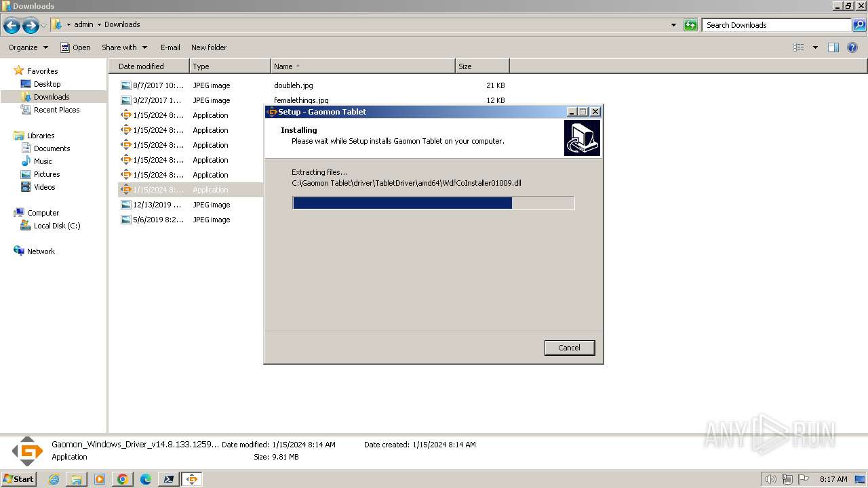Click the network tray icon

787,479
